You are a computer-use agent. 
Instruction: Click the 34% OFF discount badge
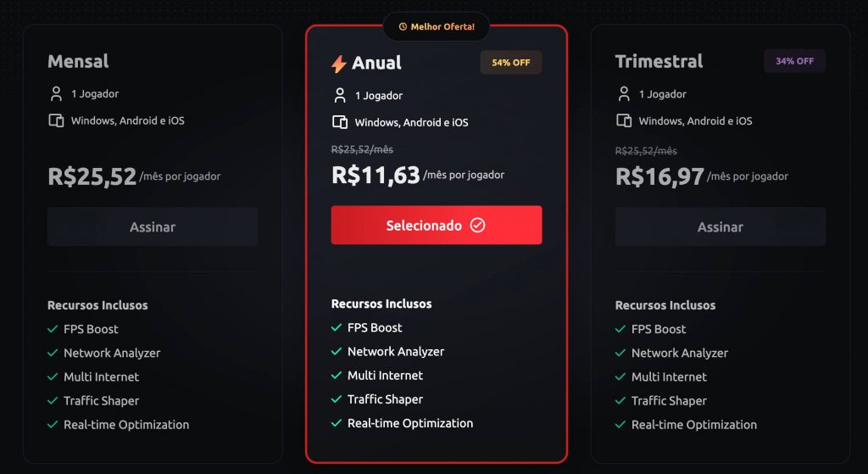pos(794,61)
